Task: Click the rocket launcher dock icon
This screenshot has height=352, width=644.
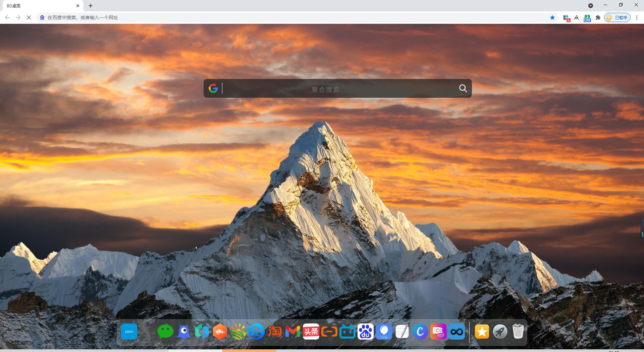Action: coord(500,332)
